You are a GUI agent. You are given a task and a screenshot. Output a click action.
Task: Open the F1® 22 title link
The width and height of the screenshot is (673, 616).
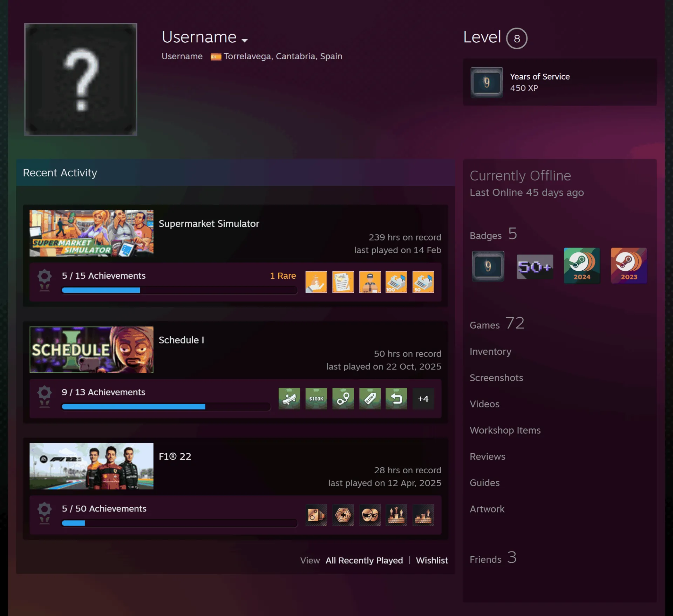pos(175,456)
